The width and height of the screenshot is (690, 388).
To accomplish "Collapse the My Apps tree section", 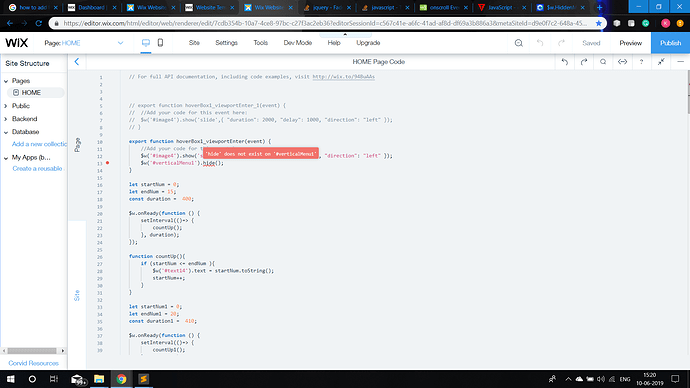I will point(6,157).
